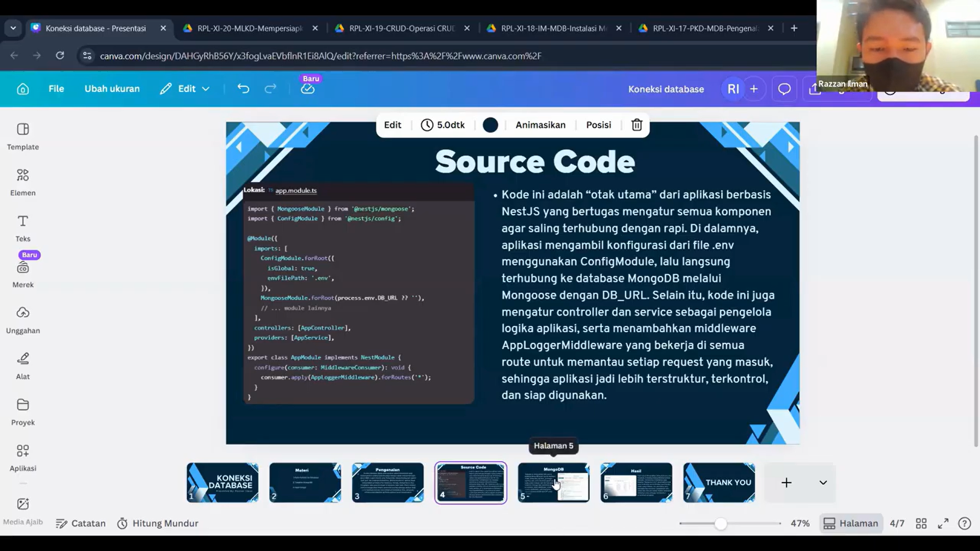Viewport: 980px width, 551px height.
Task: Open the comment bubble icon
Action: click(784, 89)
